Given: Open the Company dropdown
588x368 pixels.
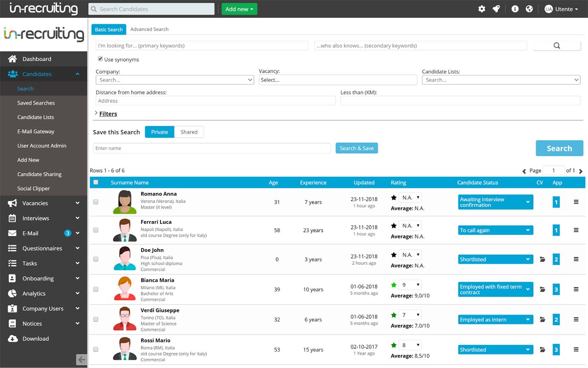Looking at the screenshot, I should point(175,79).
